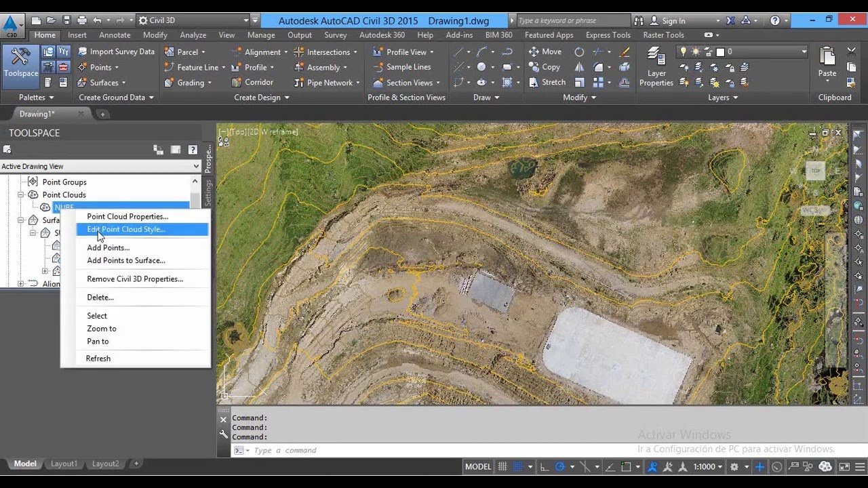The image size is (868, 488).
Task: Choose Edit Point Cloud Style from context menu
Action: coord(142,229)
